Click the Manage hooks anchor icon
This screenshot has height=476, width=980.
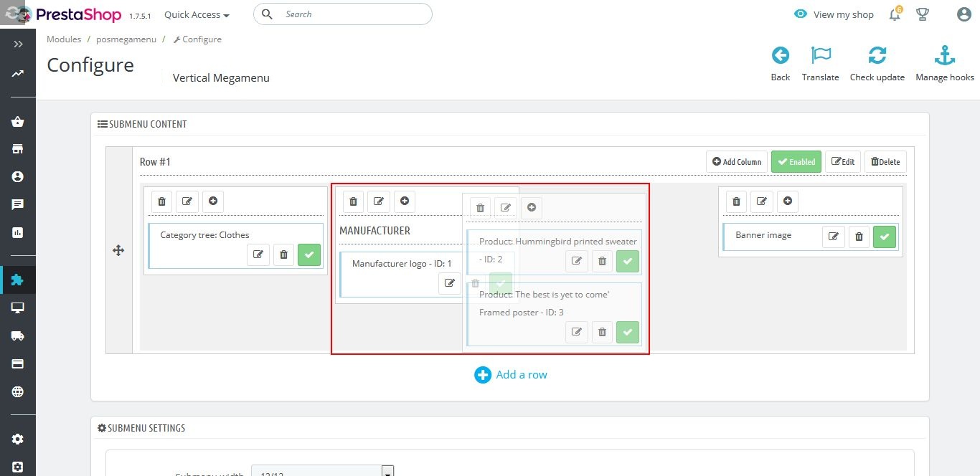[x=944, y=56]
